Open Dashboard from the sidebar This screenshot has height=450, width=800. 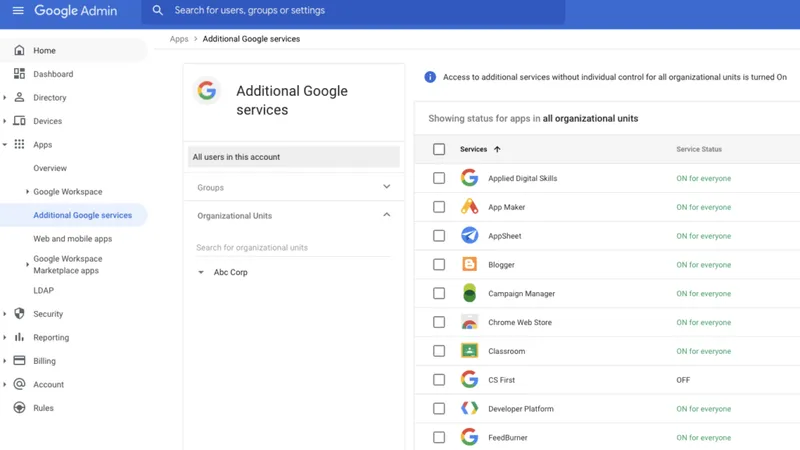pos(53,74)
